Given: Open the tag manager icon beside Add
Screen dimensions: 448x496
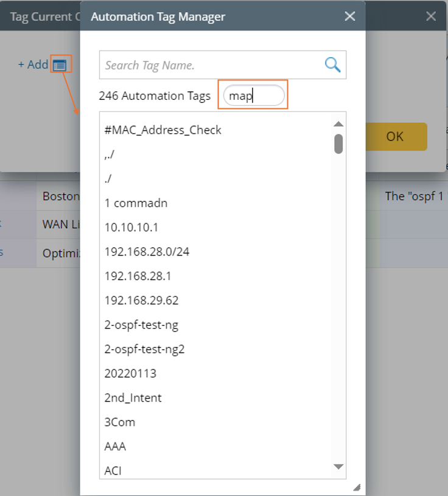Looking at the screenshot, I should (60, 65).
